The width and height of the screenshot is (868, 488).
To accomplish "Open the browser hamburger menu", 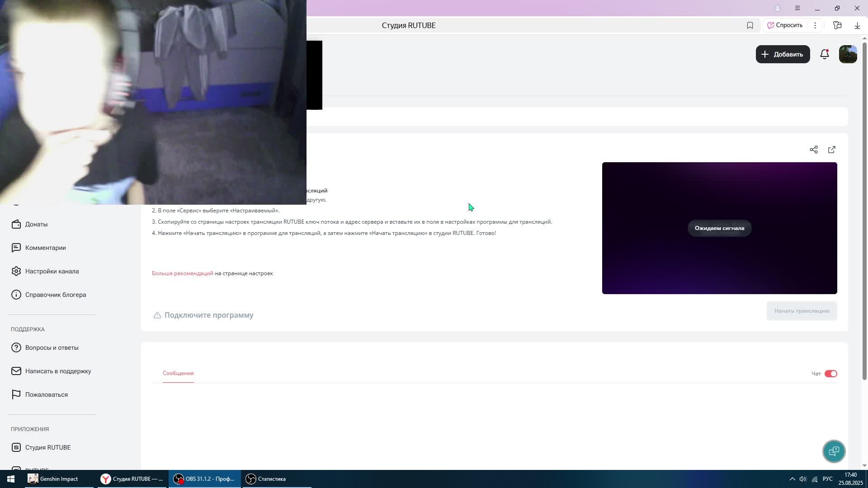I will pos(797,8).
